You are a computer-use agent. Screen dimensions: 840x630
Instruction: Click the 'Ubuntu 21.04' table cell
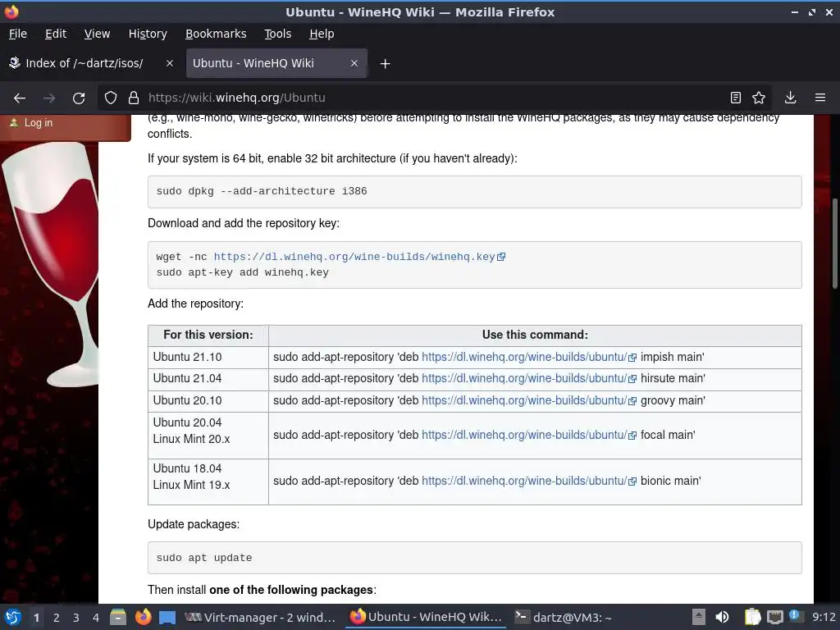pos(208,379)
